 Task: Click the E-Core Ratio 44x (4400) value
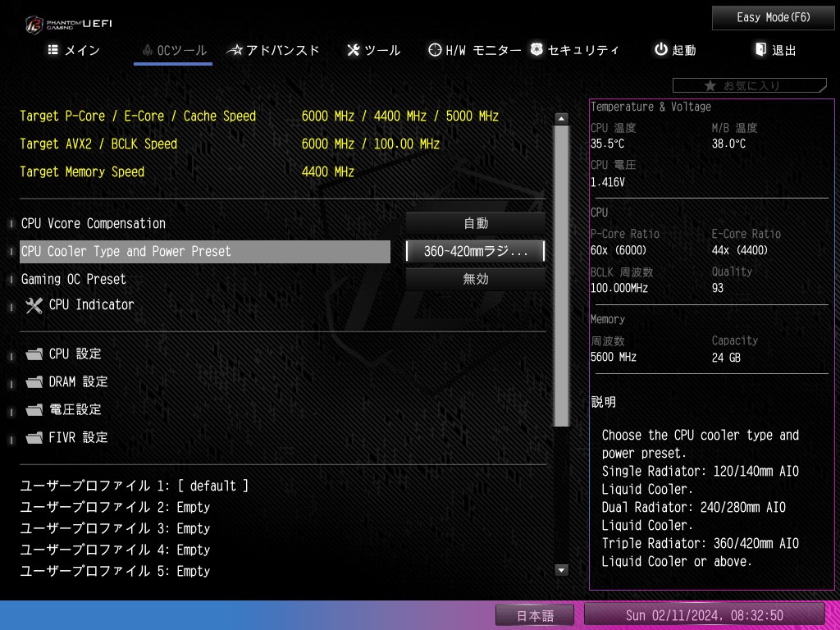pos(739,251)
